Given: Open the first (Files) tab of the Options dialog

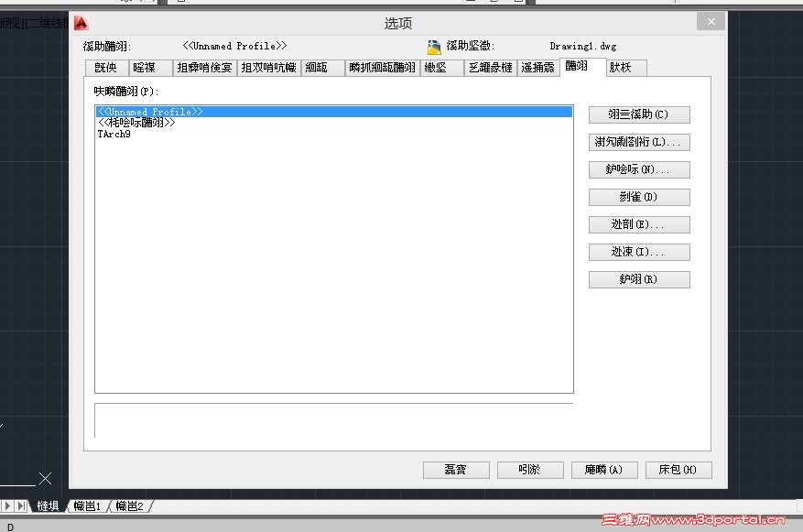Looking at the screenshot, I should (x=106, y=68).
